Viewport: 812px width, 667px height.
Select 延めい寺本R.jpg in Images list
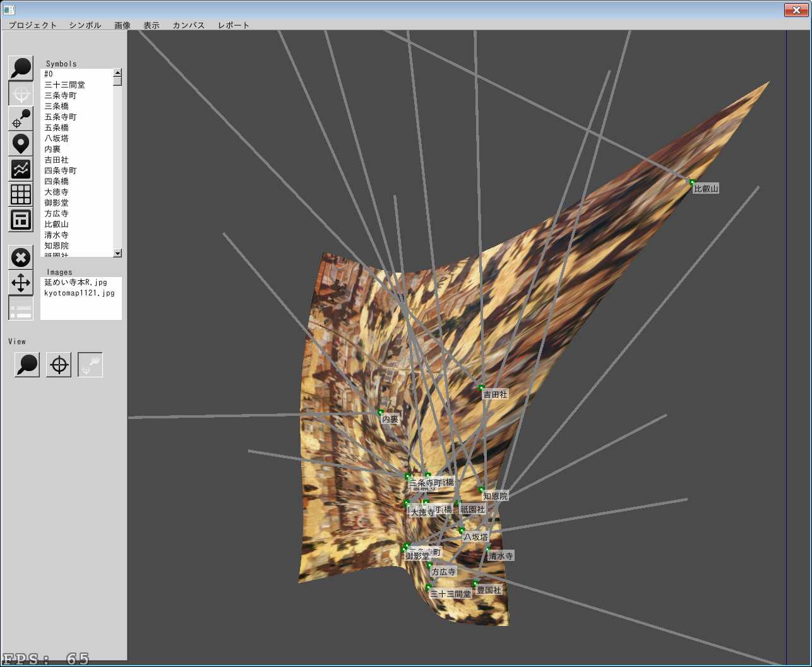[x=81, y=283]
